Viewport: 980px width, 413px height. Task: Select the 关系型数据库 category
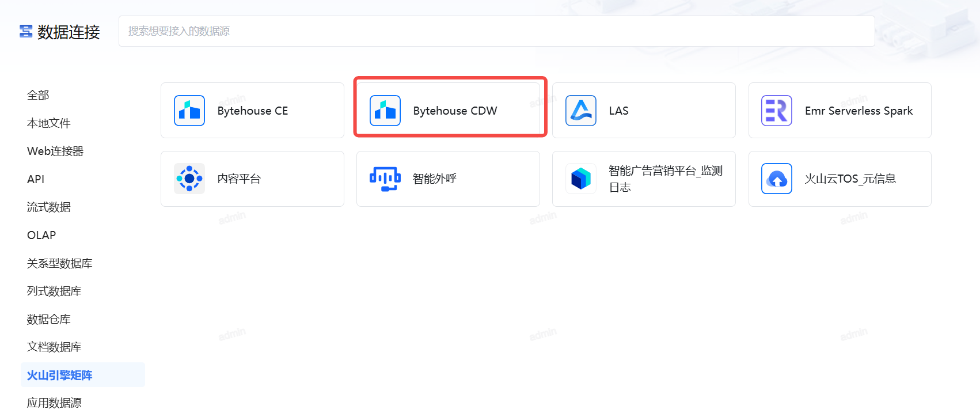[60, 263]
